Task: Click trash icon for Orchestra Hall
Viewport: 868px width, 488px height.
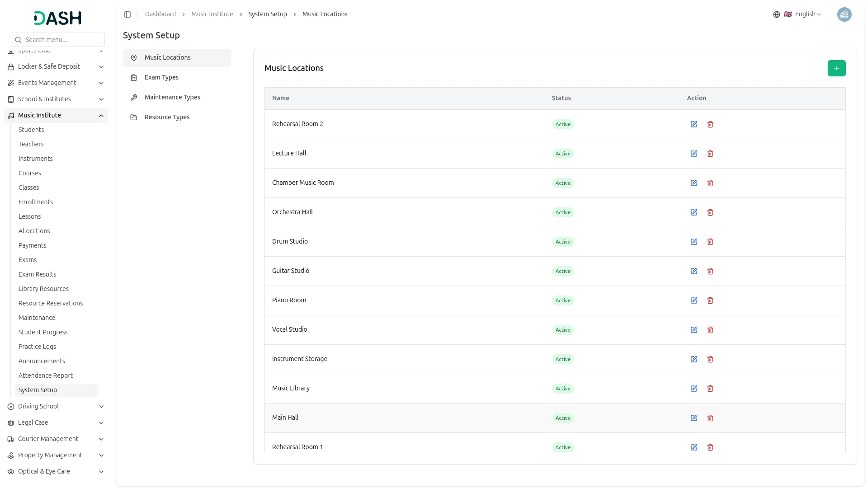Action: [710, 212]
